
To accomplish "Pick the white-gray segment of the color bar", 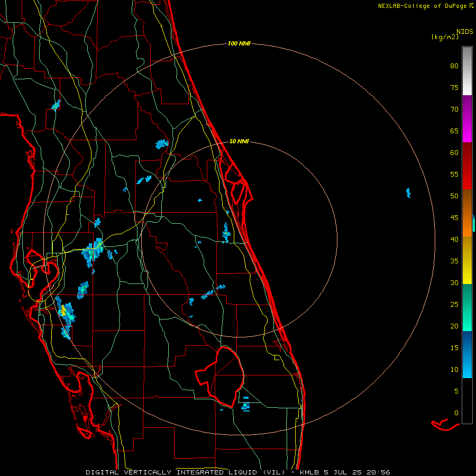I will click(x=467, y=71).
